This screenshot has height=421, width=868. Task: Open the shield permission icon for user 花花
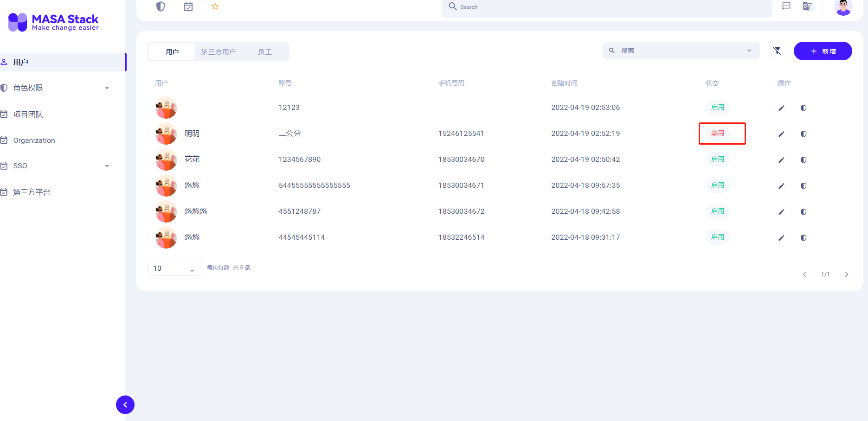pos(803,160)
